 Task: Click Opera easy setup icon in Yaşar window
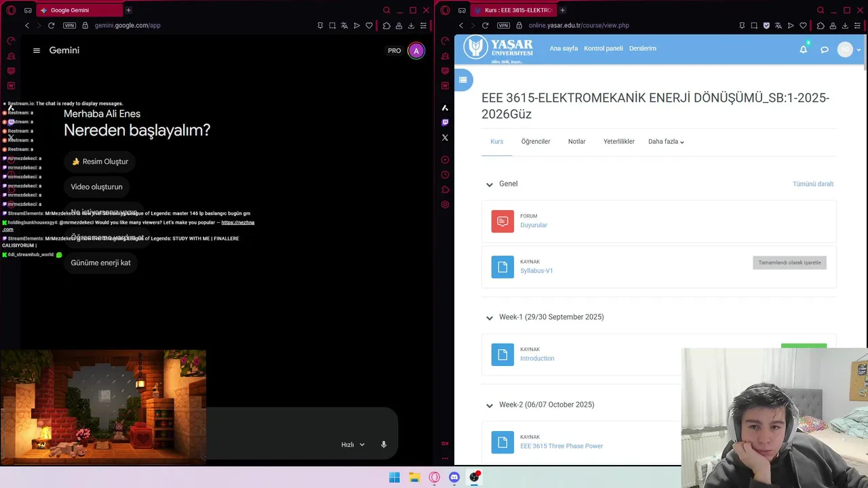point(857,25)
